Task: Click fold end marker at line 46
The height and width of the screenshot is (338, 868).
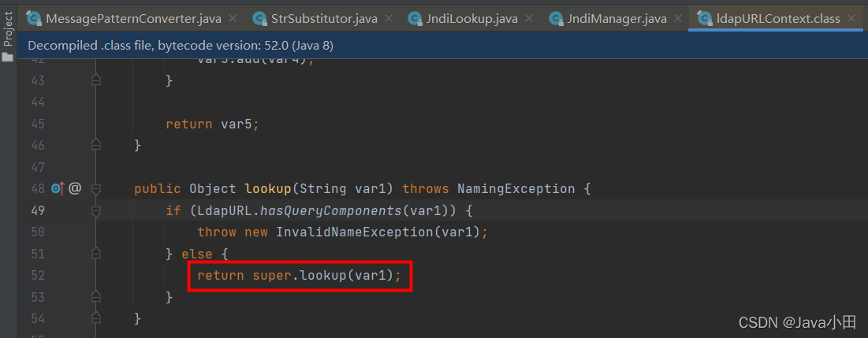Action: pyautogui.click(x=96, y=146)
